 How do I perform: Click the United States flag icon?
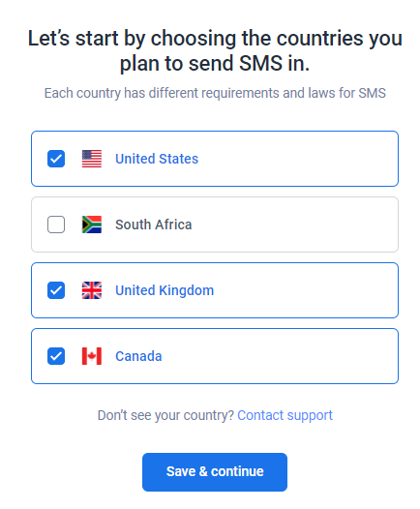(x=92, y=159)
